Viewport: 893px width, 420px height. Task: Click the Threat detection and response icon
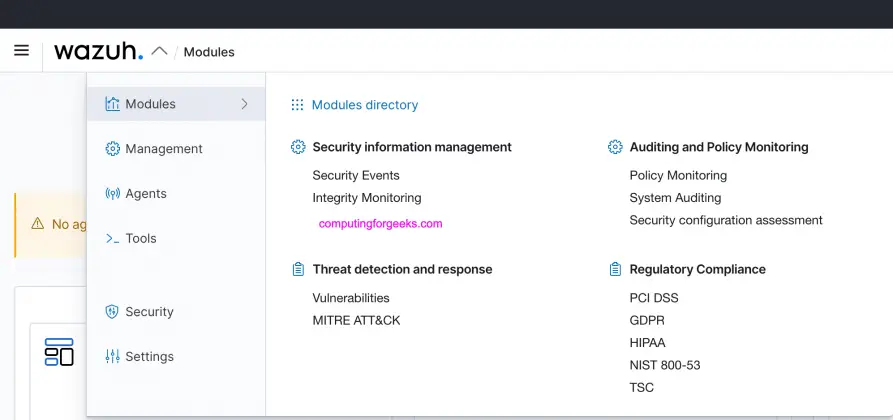(x=297, y=270)
